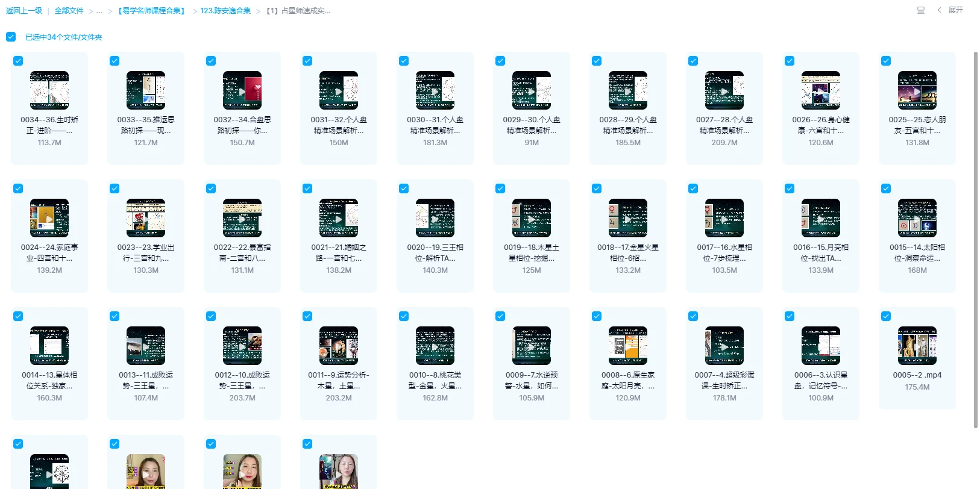
Task: Uncheck checkbox on 0015--14.太阳相位 file
Action: (886, 188)
